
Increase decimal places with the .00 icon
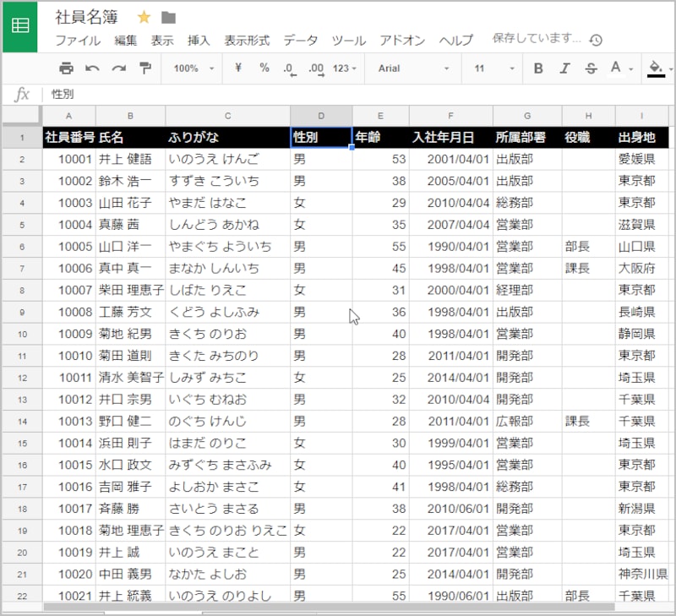314,68
